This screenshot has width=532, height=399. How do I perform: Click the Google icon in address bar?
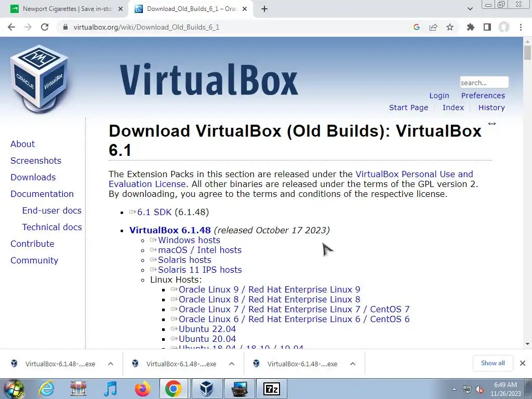(x=417, y=27)
